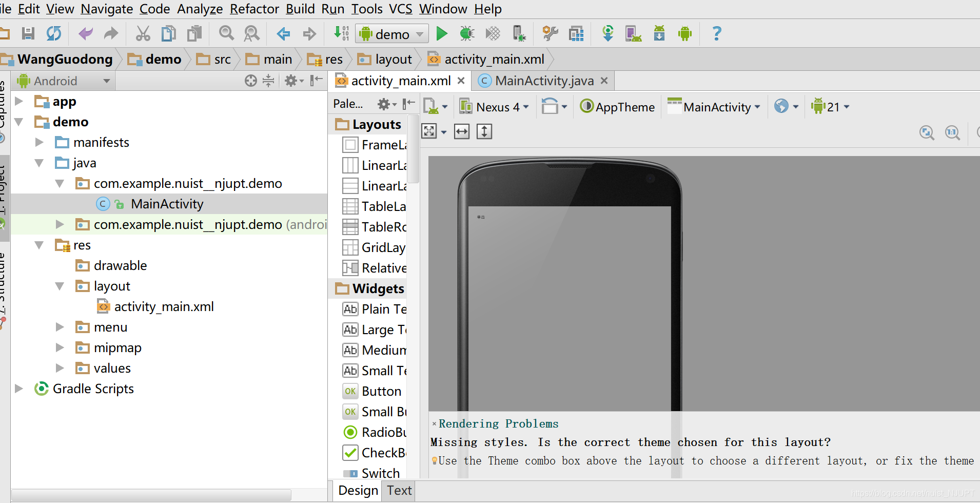Click the Cut scissors icon
Viewport: 980px width, 503px height.
143,34
